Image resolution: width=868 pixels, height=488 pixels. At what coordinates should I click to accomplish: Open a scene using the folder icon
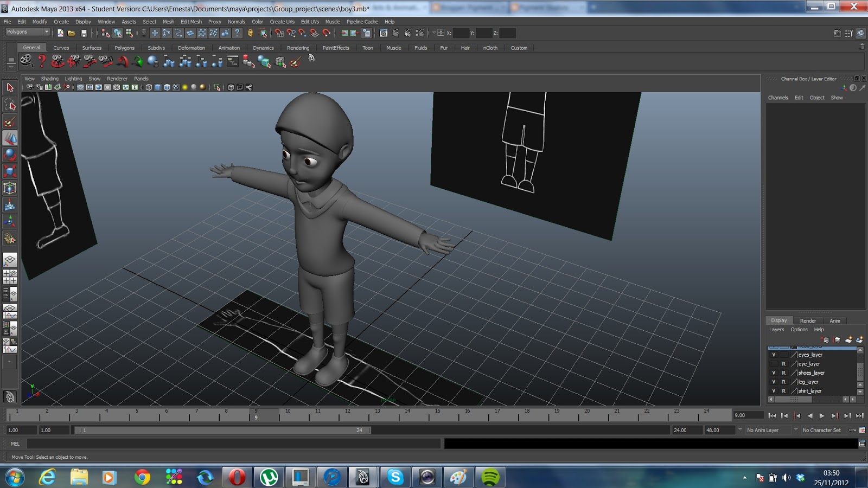click(x=71, y=34)
